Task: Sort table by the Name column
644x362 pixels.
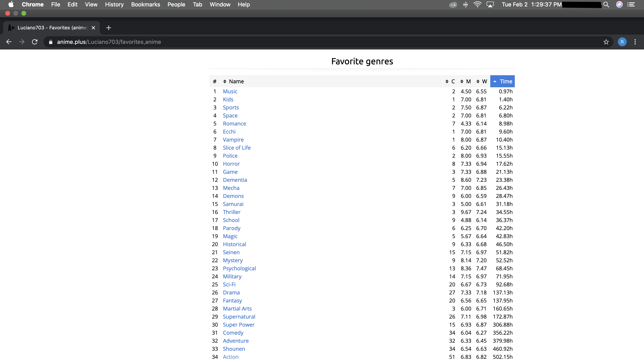Action: click(236, 81)
